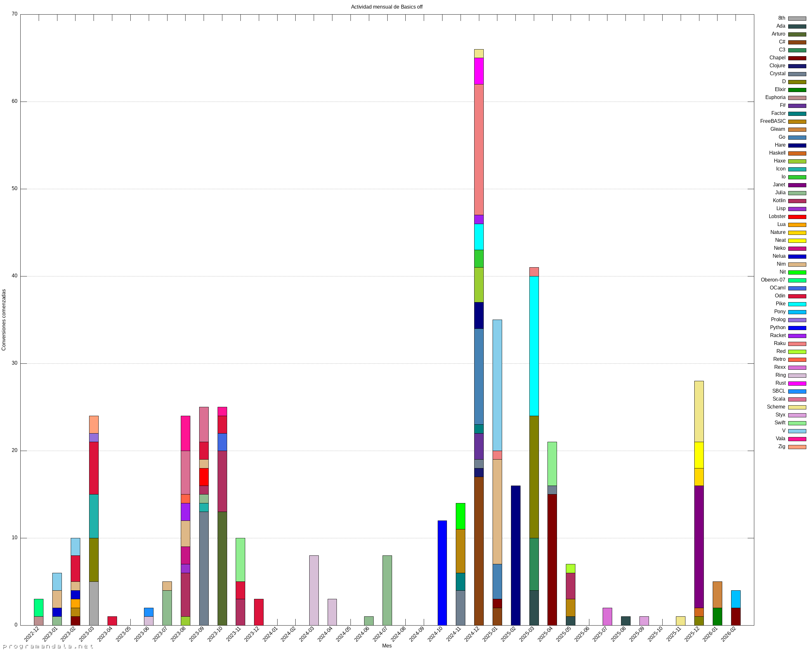
Task: Click the Raku legend color swatch
Action: pyautogui.click(x=797, y=344)
